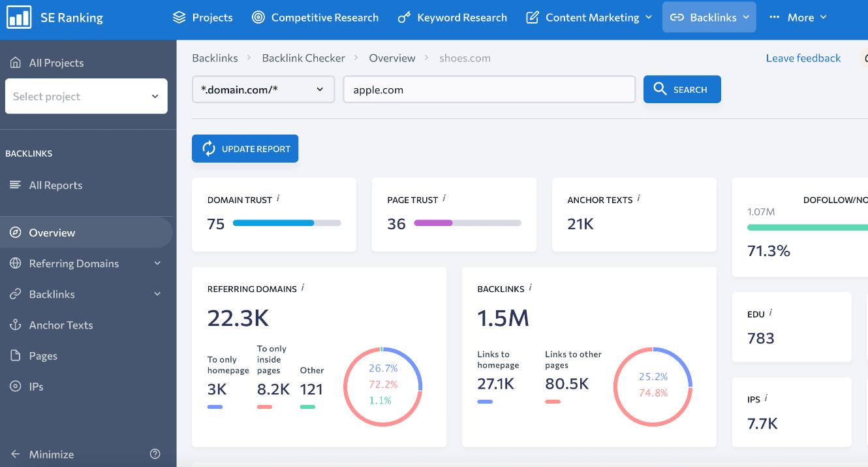This screenshot has height=467, width=868.
Task: Open Keyword Research from the top bar
Action: [452, 18]
